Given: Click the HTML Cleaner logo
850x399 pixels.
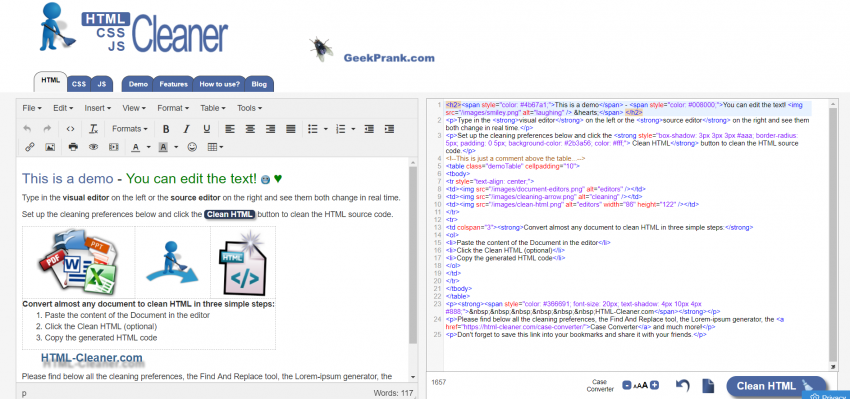Looking at the screenshot, I should (x=133, y=28).
